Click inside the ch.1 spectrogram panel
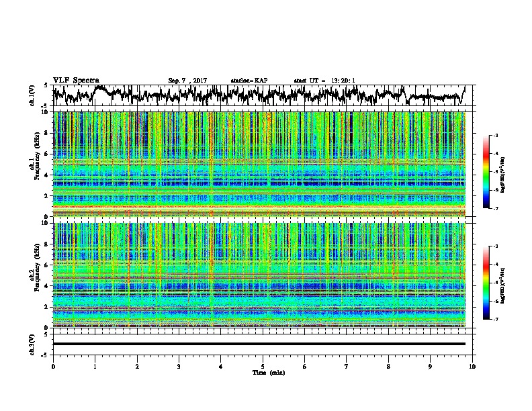The width and height of the screenshot is (532, 411). pos(259,164)
